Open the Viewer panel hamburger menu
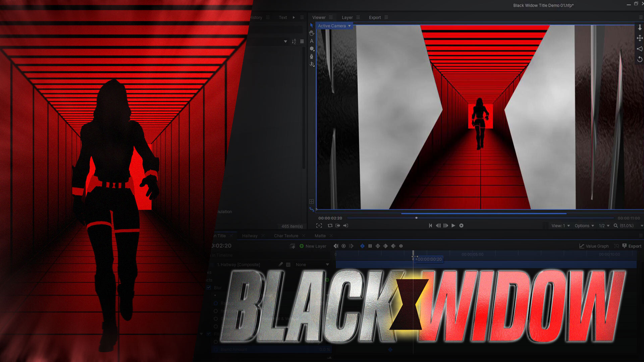Image resolution: width=644 pixels, height=362 pixels. [x=331, y=17]
